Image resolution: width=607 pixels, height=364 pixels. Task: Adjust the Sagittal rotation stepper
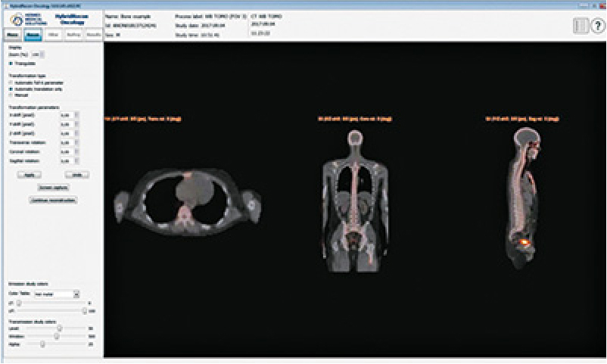(76, 161)
